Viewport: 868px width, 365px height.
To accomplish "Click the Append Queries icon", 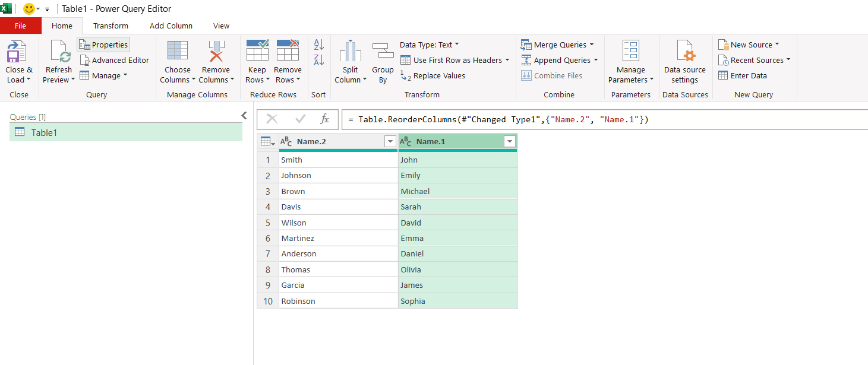I will point(526,60).
